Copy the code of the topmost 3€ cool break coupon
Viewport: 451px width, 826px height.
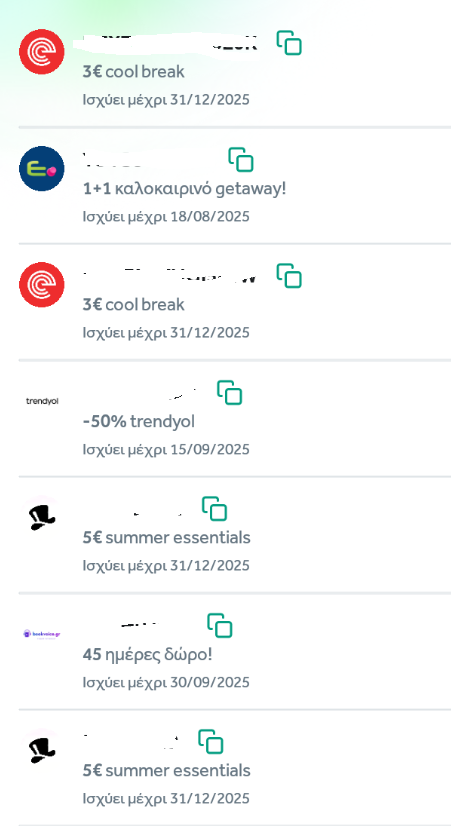coord(289,43)
